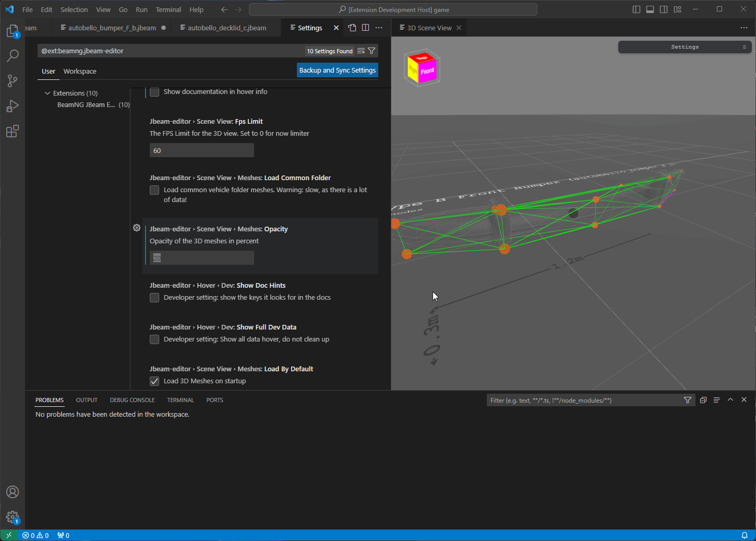Image resolution: width=756 pixels, height=541 pixels.
Task: Open notifications bell in status bar
Action: [745, 535]
